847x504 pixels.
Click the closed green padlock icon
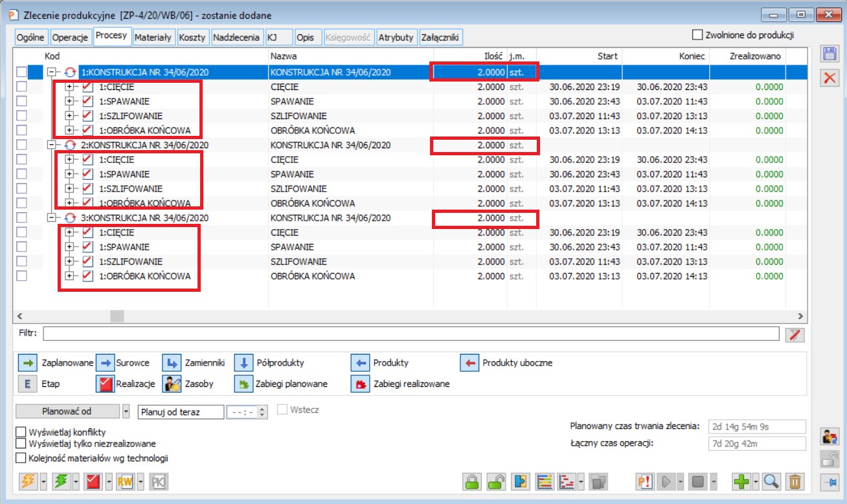(471, 481)
